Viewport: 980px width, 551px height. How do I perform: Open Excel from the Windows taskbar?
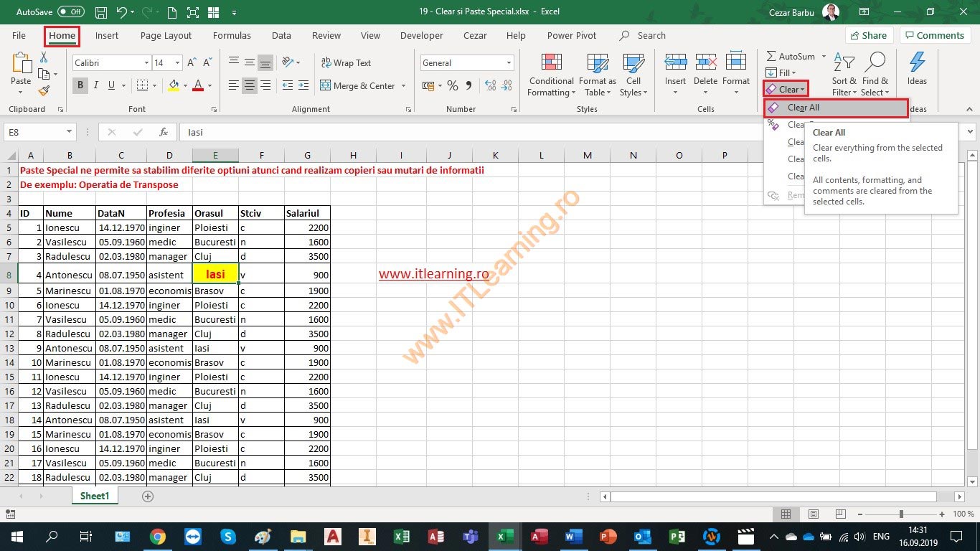(505, 536)
